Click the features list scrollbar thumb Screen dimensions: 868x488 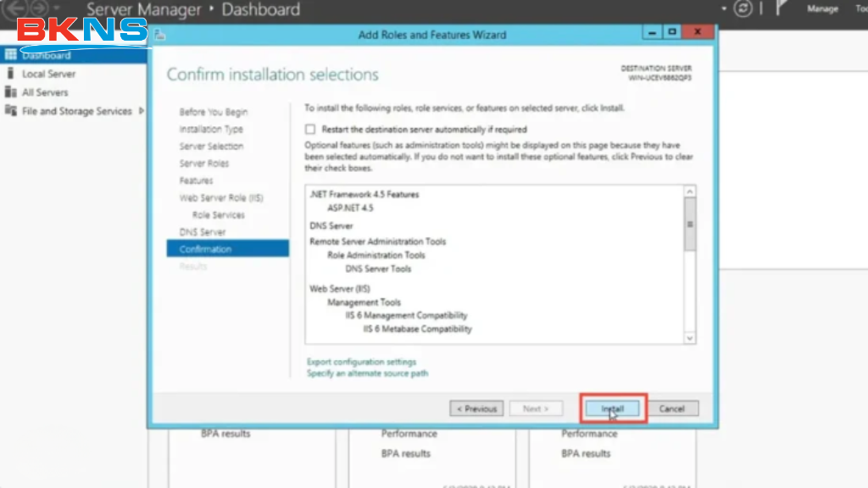coord(689,226)
